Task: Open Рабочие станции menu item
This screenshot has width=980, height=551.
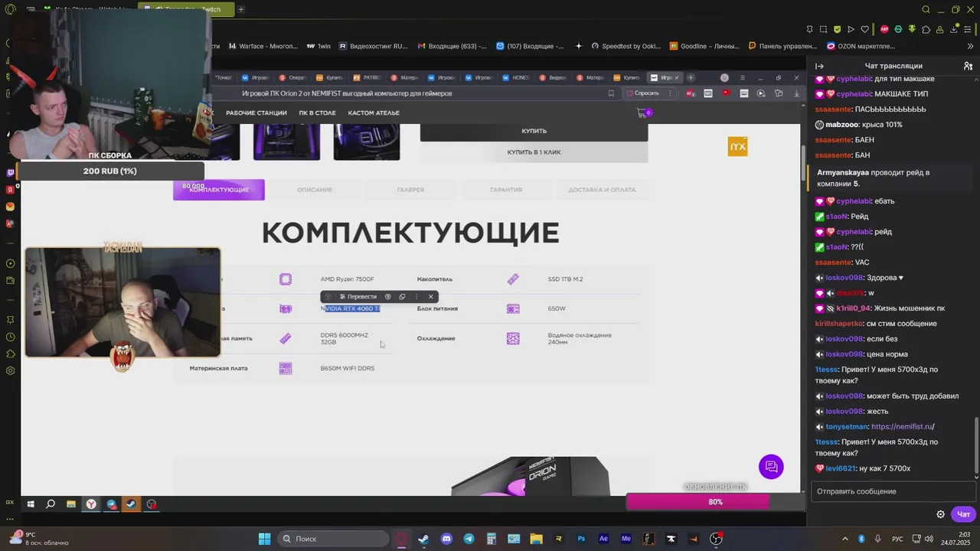Action: tap(256, 113)
